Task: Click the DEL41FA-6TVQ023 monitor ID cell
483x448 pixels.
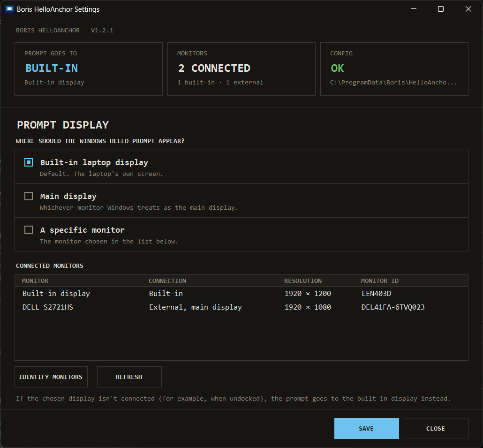Action: [x=393, y=307]
